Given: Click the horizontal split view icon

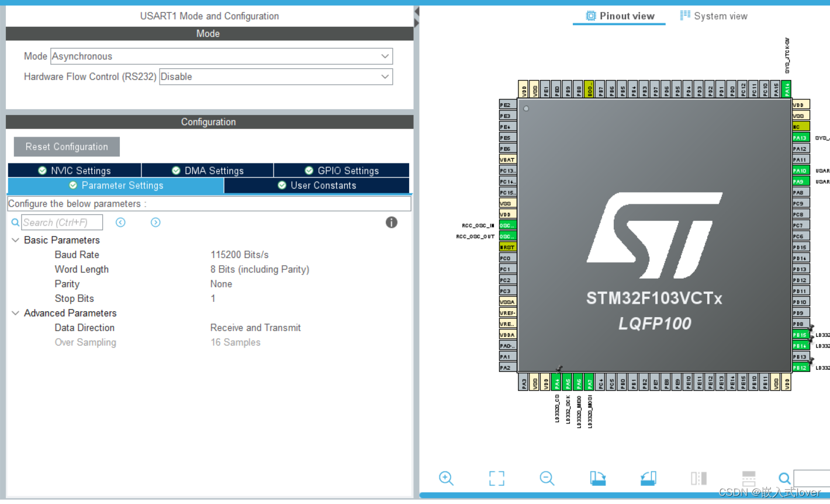Looking at the screenshot, I should [749, 478].
